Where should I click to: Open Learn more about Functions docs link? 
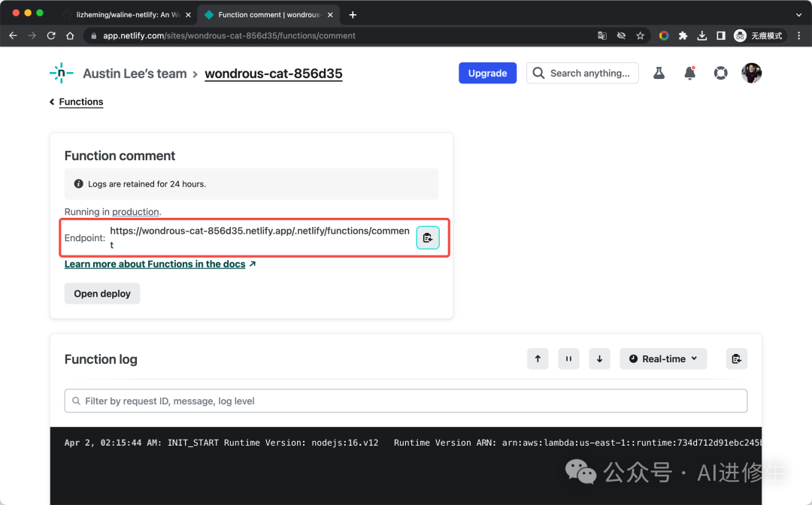(x=155, y=264)
